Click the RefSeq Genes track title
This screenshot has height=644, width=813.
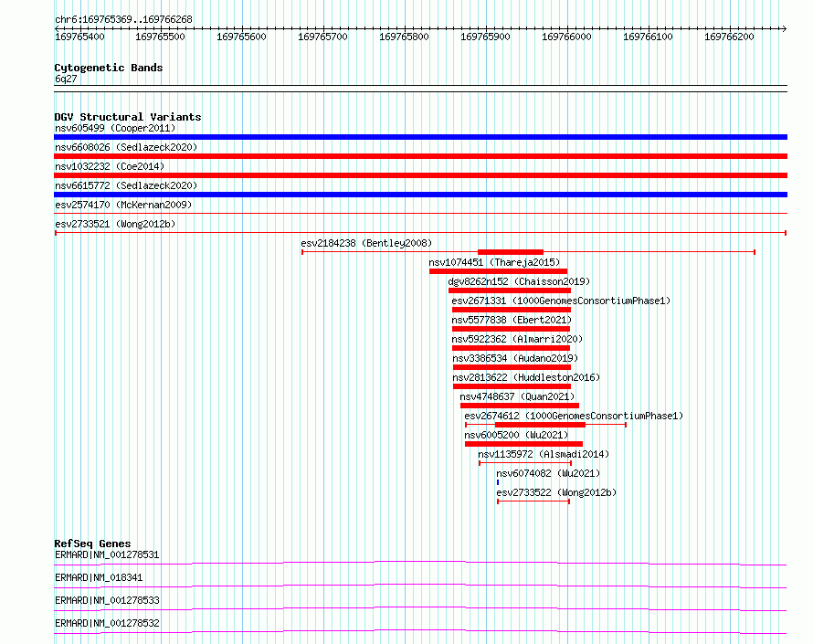coord(92,544)
